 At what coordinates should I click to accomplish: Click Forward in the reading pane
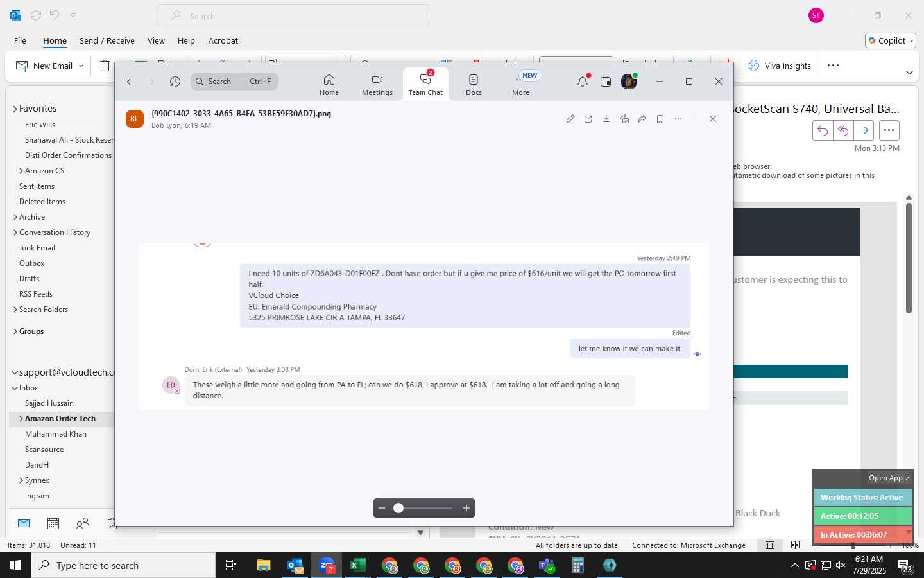864,130
